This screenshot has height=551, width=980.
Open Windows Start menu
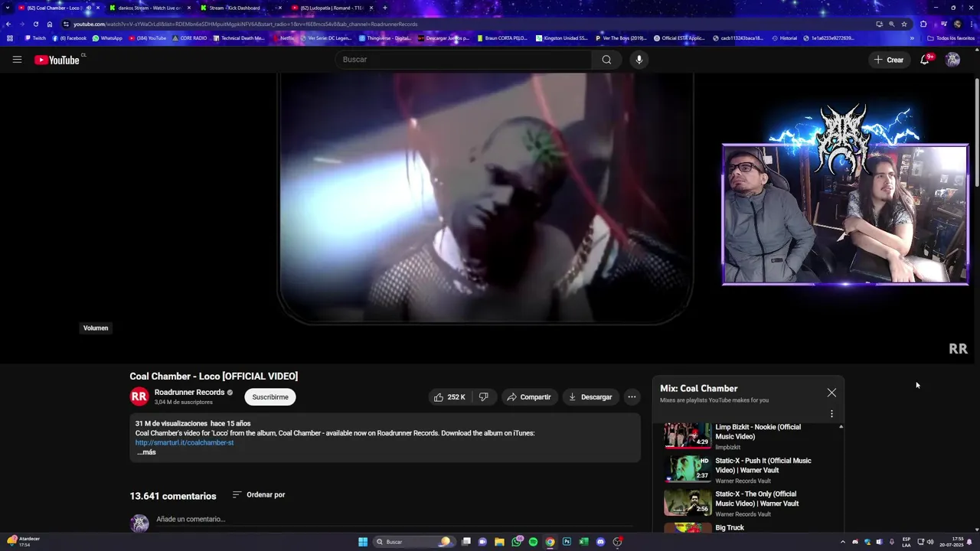[363, 542]
